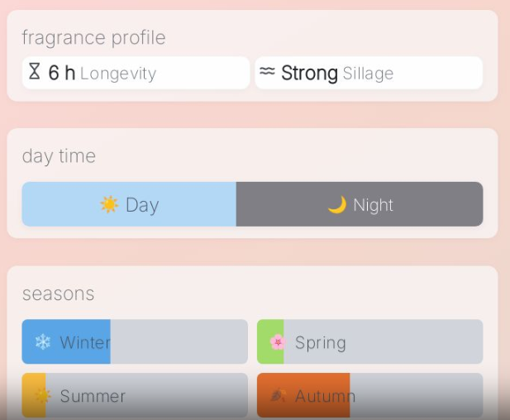510x420 pixels.
Task: Click the crescent moon icon beside Night
Action: [336, 205]
